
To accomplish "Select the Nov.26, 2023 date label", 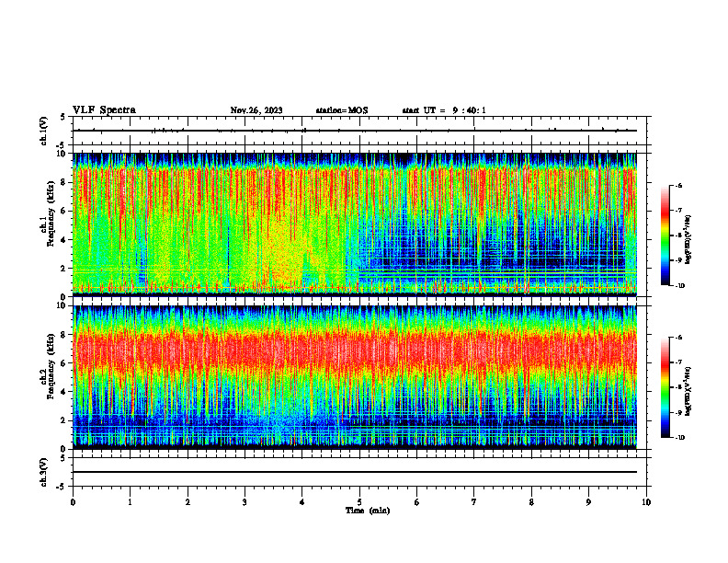I will (256, 110).
